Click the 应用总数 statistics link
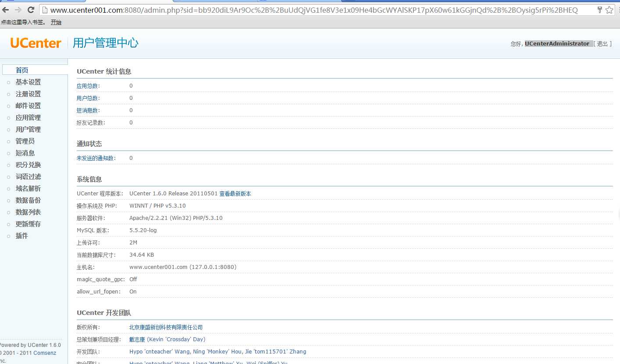 87,86
